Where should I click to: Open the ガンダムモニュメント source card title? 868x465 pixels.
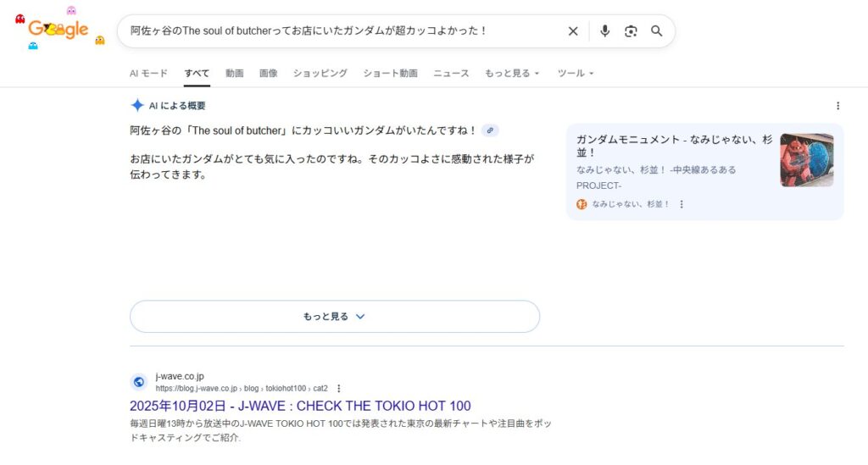(673, 146)
